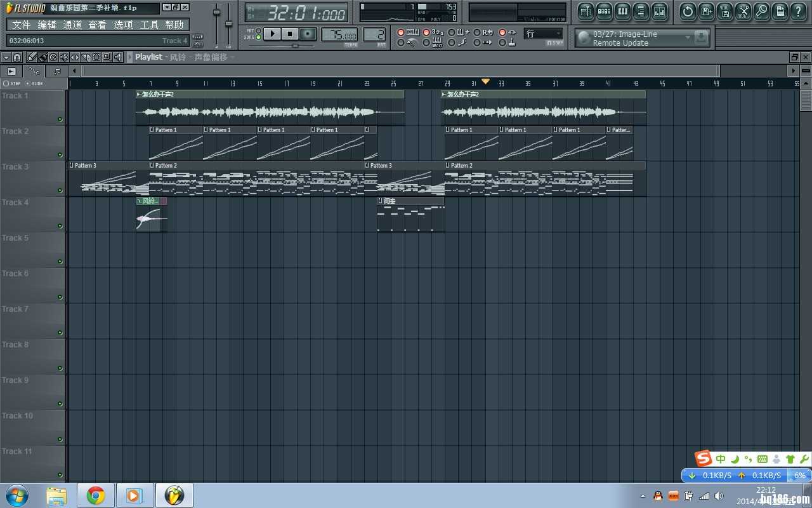Click the Record transport button
Screen dimensions: 812x508
tap(308, 34)
